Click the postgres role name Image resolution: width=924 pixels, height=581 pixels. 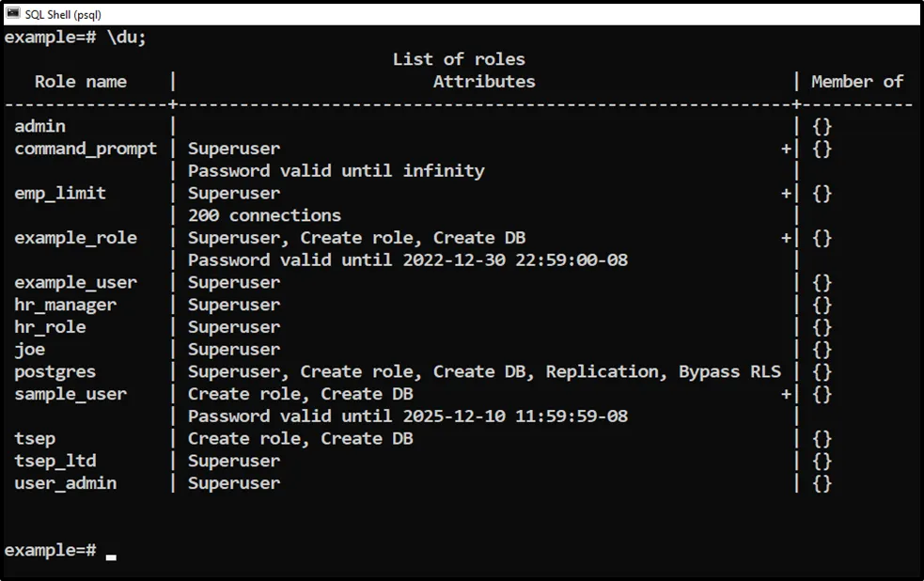click(55, 371)
